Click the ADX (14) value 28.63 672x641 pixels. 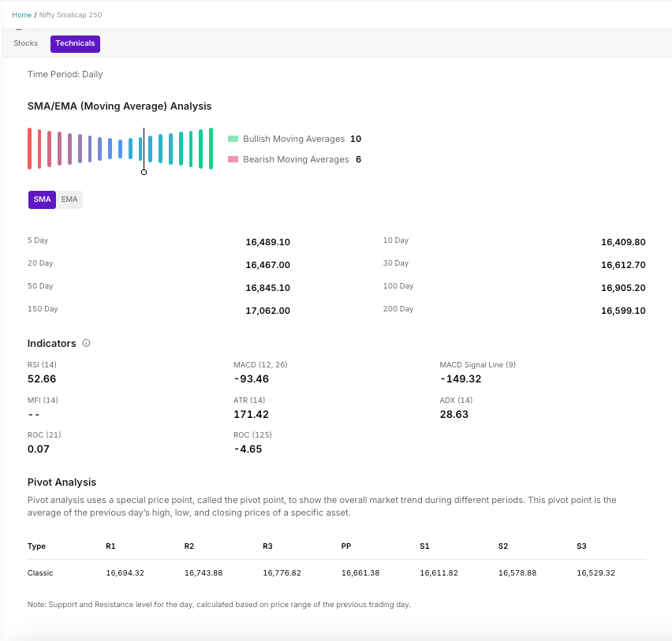tap(454, 414)
